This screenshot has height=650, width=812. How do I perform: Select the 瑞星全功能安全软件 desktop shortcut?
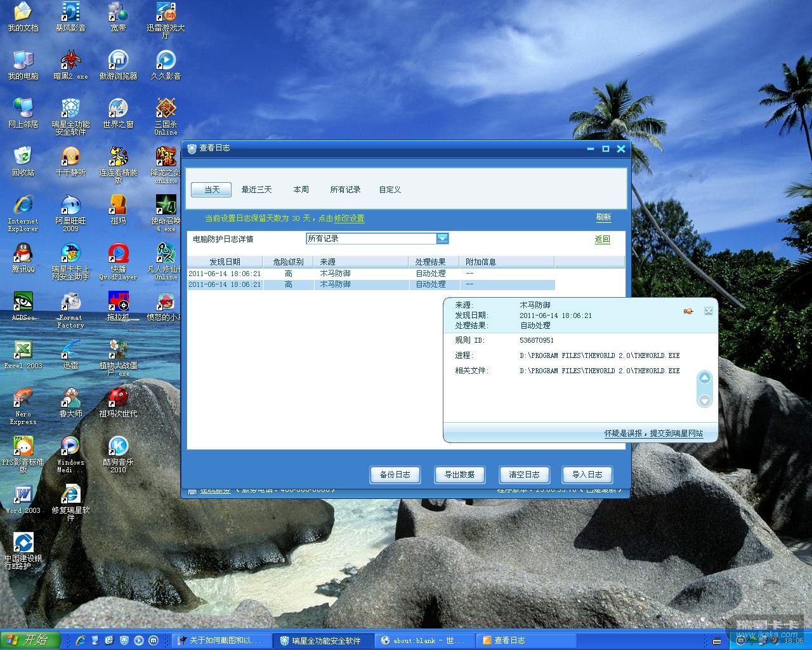click(70, 117)
